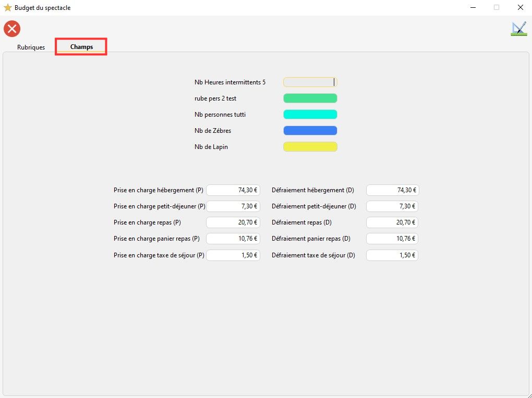This screenshot has width=532, height=398.
Task: Select the Champs tab
Action: tap(81, 47)
